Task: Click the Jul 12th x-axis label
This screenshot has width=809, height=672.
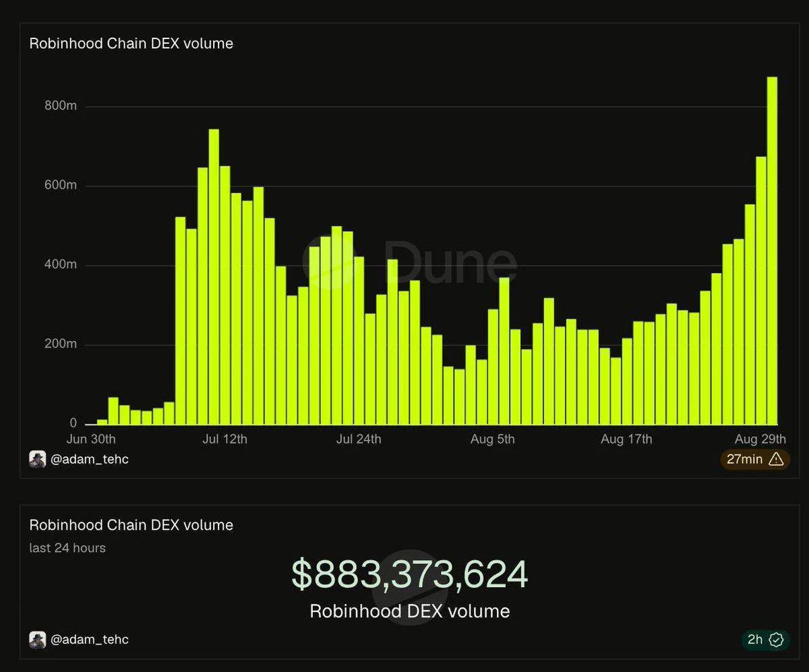Action: pyautogui.click(x=224, y=439)
